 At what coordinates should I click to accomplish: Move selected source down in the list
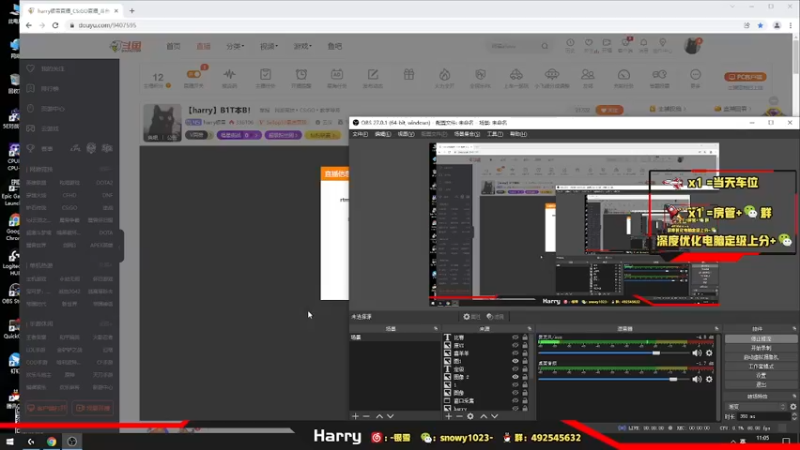pos(494,416)
